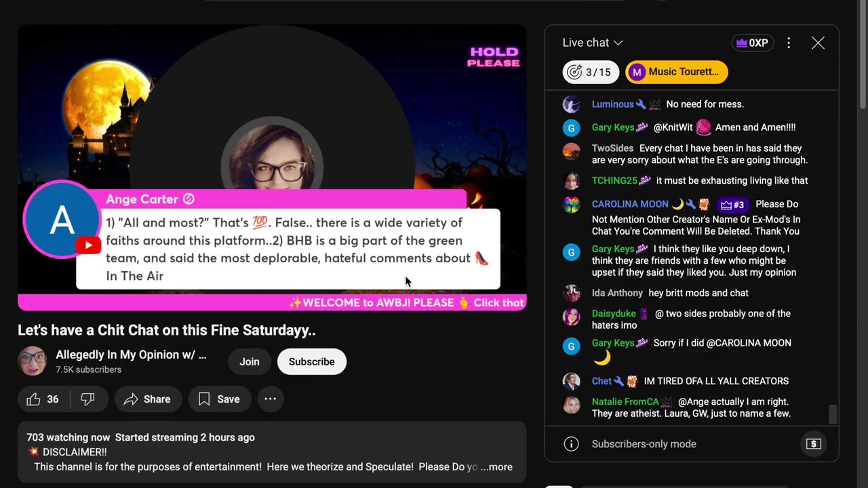The height and width of the screenshot is (488, 868).
Task: Click the Join membership button
Action: click(x=250, y=361)
